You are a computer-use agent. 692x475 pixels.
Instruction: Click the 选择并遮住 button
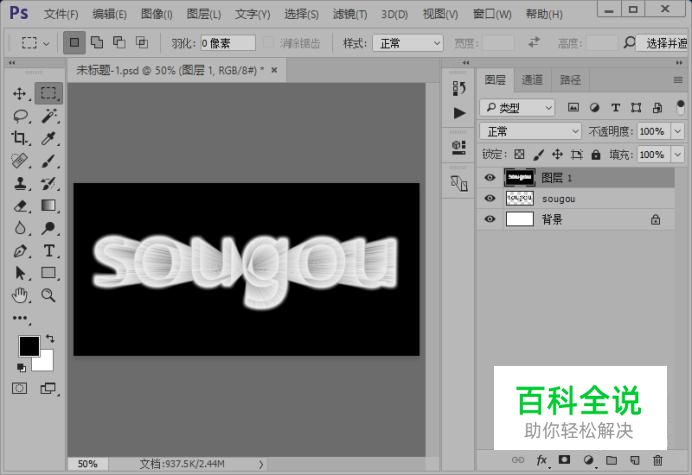(x=664, y=43)
